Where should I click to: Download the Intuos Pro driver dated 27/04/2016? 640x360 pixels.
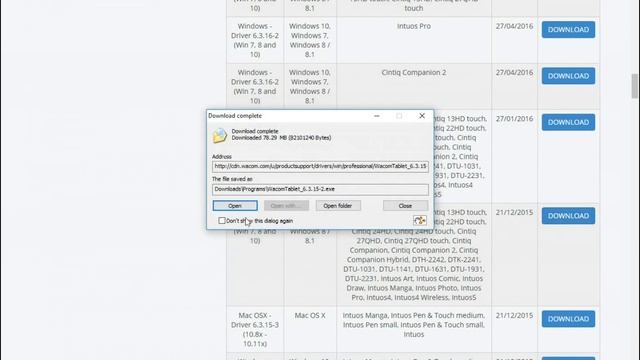click(x=568, y=30)
